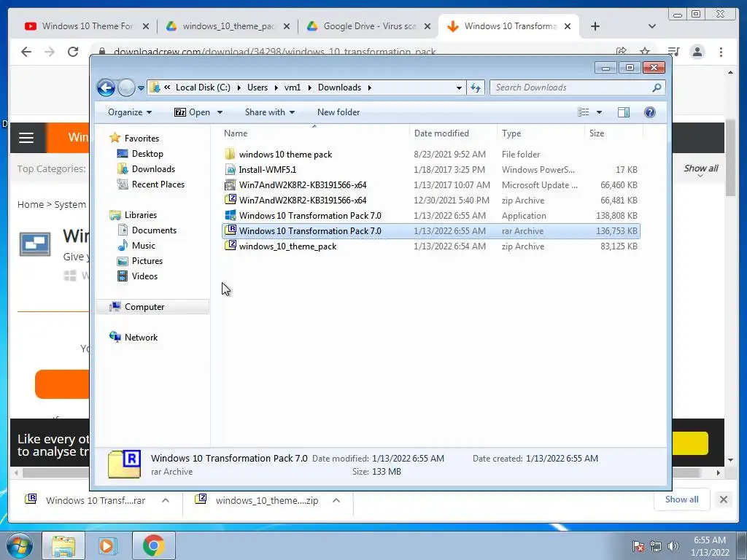Sort files by Size column
This screenshot has width=747, height=560.
tap(614, 133)
